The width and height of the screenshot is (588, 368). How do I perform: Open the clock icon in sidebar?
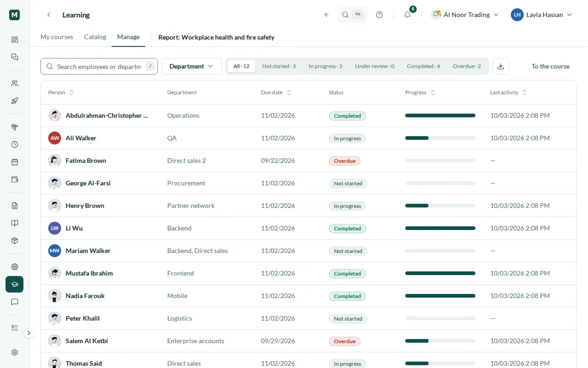tap(15, 144)
